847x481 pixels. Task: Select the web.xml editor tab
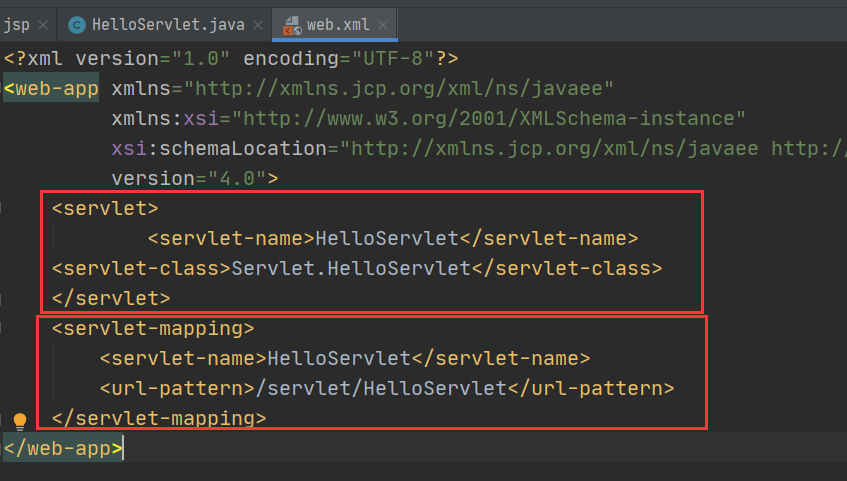(x=335, y=25)
